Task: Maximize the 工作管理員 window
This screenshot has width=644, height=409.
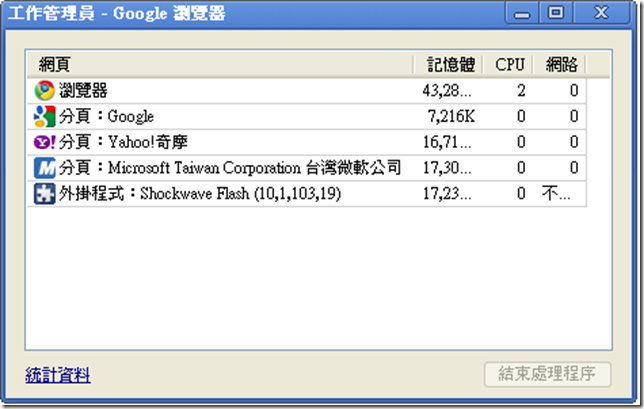Action: coord(556,13)
